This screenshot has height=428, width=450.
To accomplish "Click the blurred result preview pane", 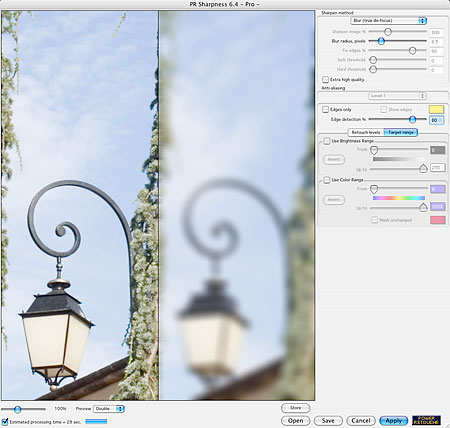I will pos(237,205).
